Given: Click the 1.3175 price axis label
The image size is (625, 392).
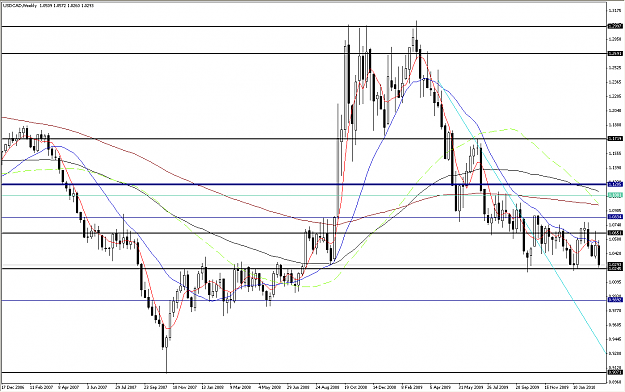Looking at the screenshot, I should [x=615, y=11].
